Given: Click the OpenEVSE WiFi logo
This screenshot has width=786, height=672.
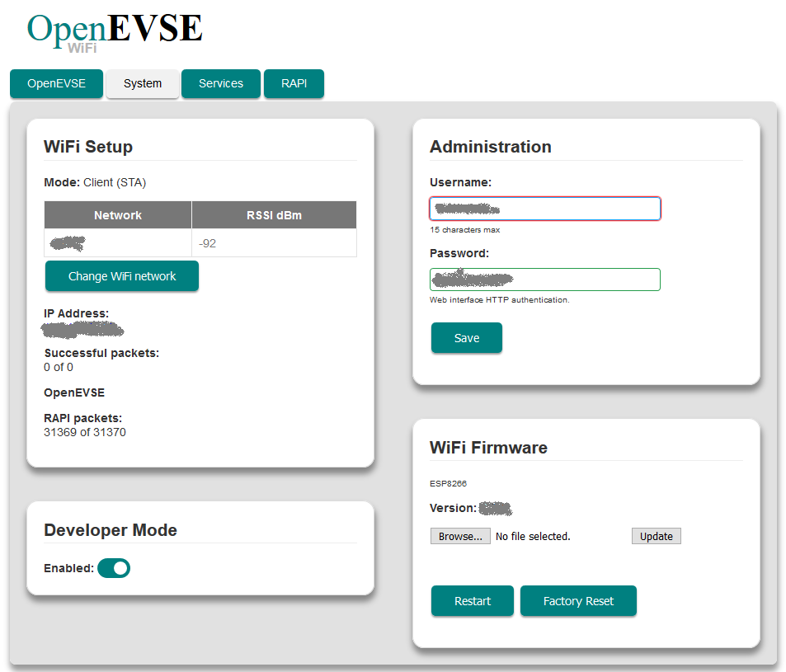Looking at the screenshot, I should click(x=115, y=33).
